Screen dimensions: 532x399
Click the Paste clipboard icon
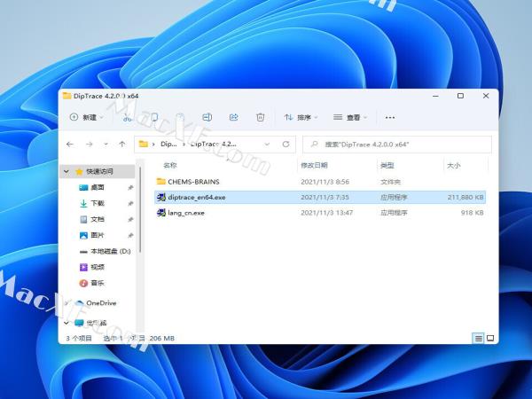tap(180, 117)
